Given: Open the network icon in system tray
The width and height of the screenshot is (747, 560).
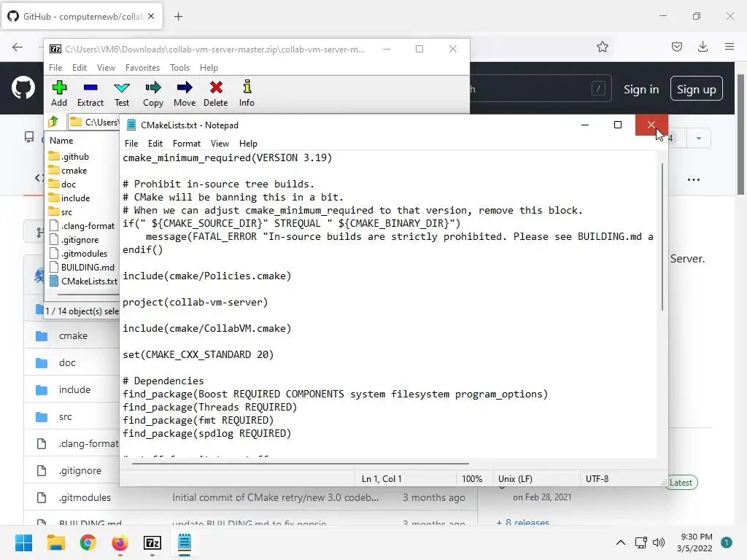Looking at the screenshot, I should point(640,542).
